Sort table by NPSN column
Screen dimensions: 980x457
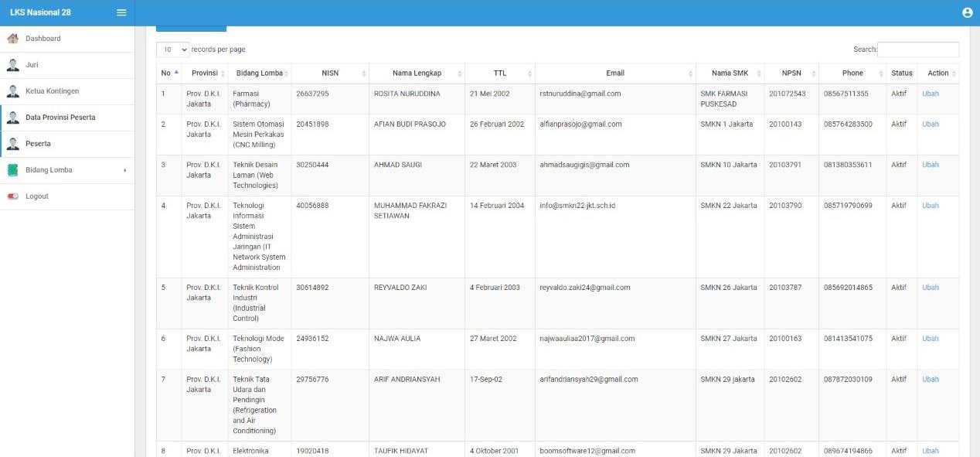pos(791,73)
